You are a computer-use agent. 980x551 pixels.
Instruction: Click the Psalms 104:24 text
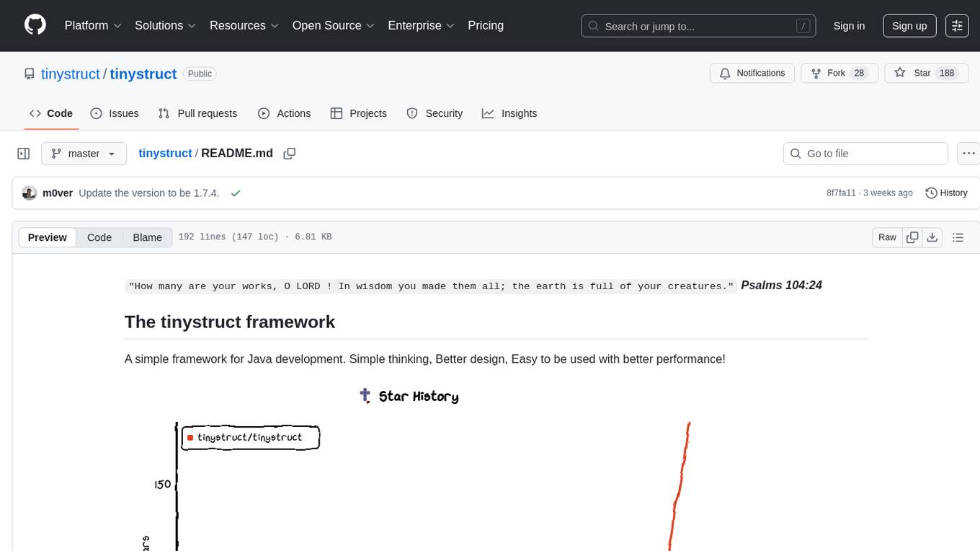point(781,285)
